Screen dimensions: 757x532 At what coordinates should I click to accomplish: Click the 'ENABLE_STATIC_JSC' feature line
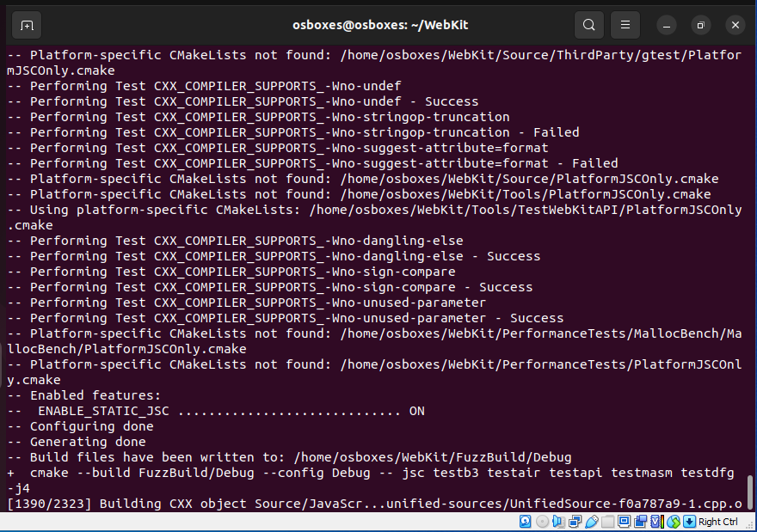216,411
